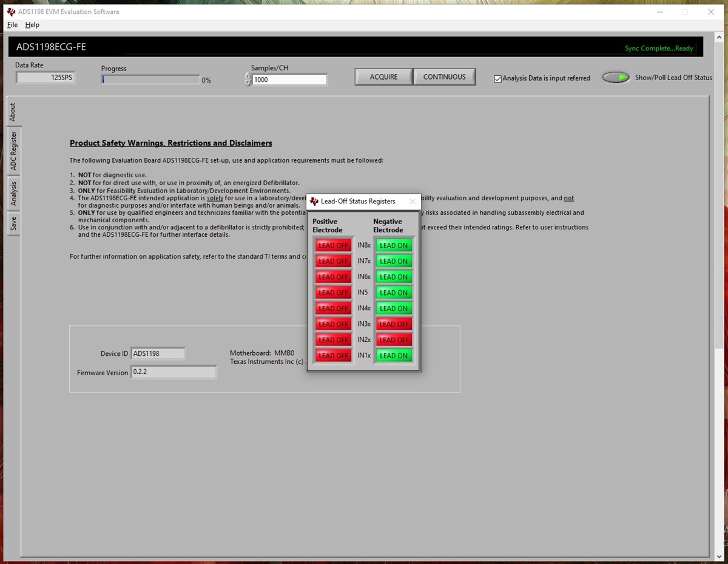
Task: Click IN8x negative electrode LEAD ON indicator
Action: tap(394, 245)
